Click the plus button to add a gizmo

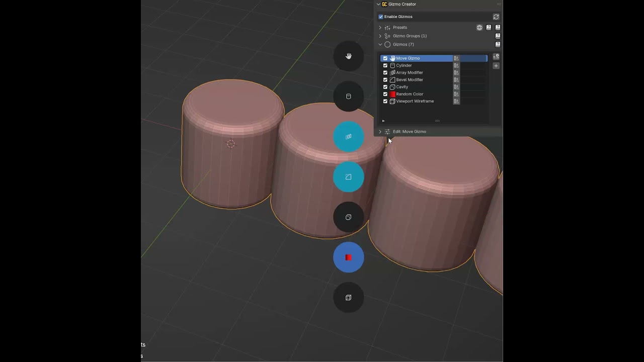[x=496, y=66]
